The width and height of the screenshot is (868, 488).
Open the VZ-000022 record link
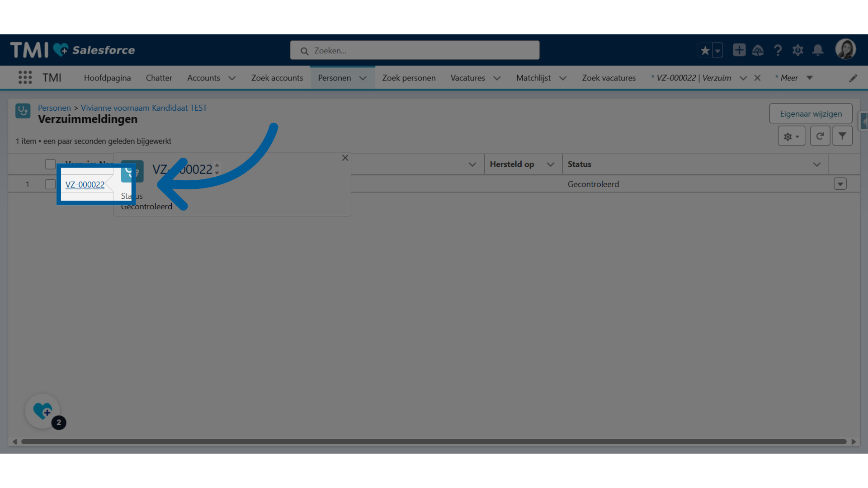85,184
